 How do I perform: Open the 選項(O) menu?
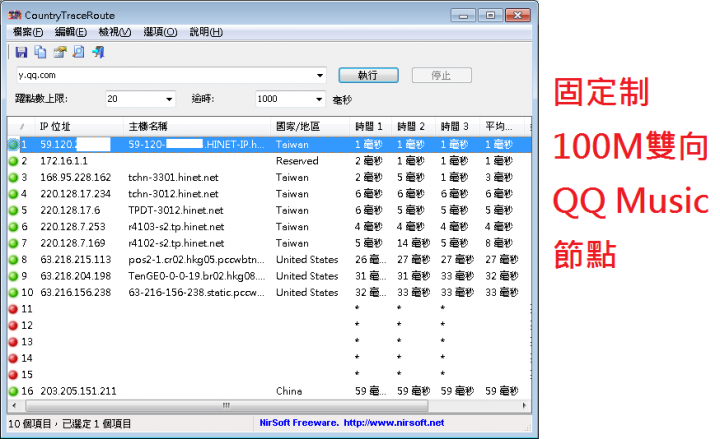pos(160,32)
